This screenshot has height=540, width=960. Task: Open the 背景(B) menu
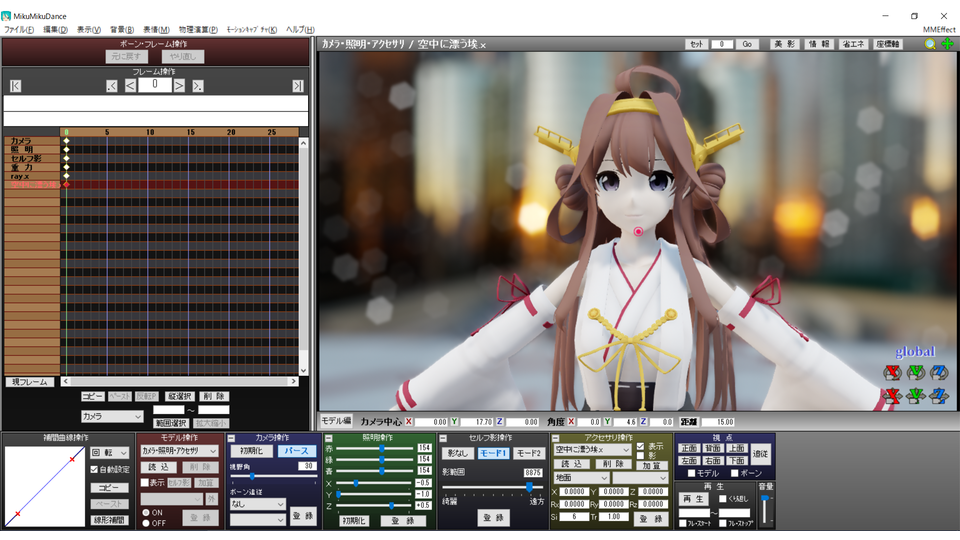tap(122, 29)
